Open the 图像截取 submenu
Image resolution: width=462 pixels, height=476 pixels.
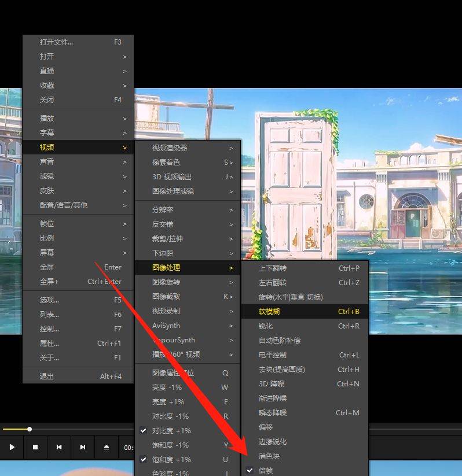point(188,297)
